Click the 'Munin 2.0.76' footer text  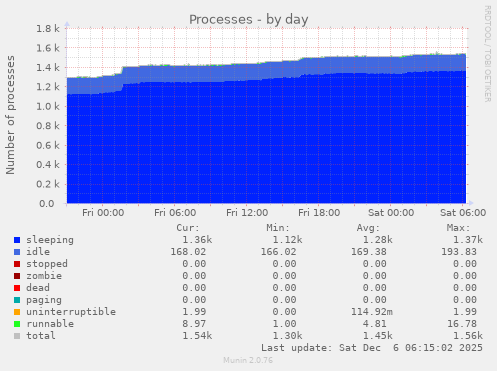point(248,360)
